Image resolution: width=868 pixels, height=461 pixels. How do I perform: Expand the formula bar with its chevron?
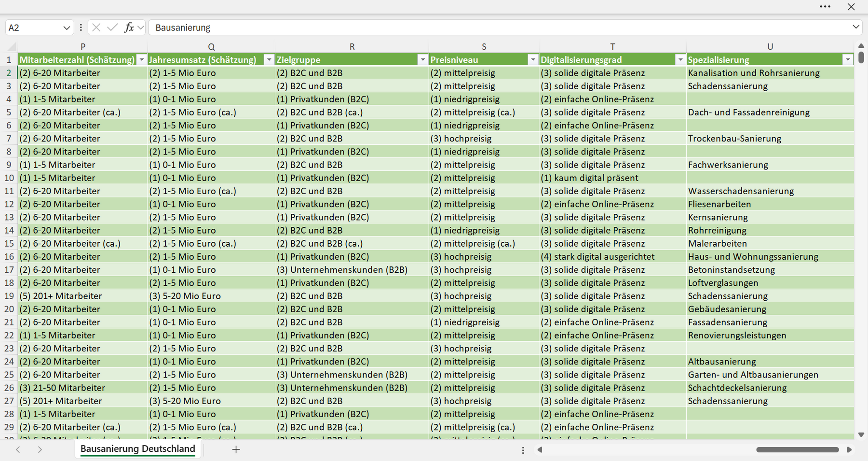point(856,27)
